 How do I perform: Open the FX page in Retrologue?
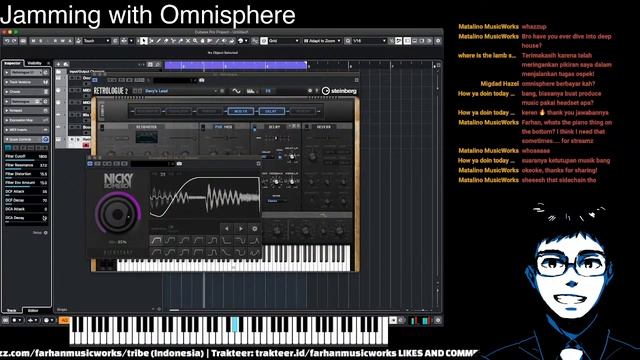268,91
